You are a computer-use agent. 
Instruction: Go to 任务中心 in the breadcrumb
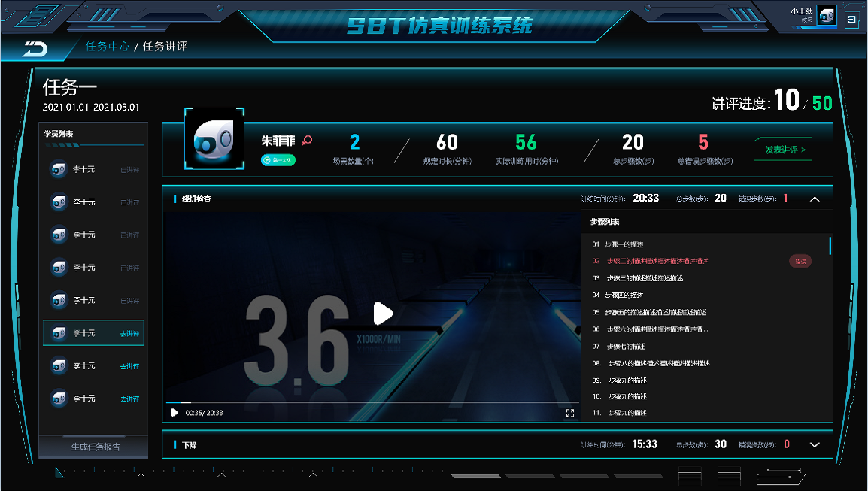108,47
